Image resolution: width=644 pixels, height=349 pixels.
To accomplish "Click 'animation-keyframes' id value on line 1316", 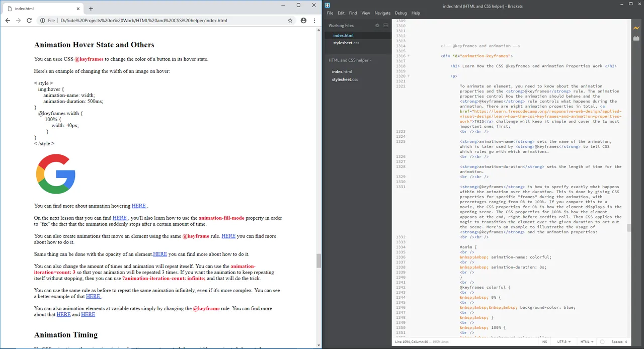I will 485,56.
